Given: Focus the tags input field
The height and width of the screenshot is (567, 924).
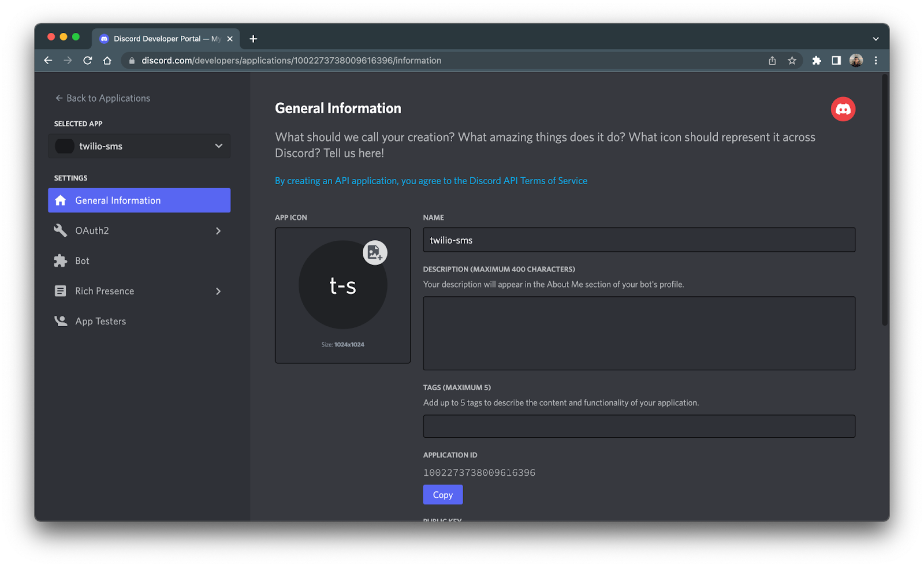Looking at the screenshot, I should (x=639, y=426).
